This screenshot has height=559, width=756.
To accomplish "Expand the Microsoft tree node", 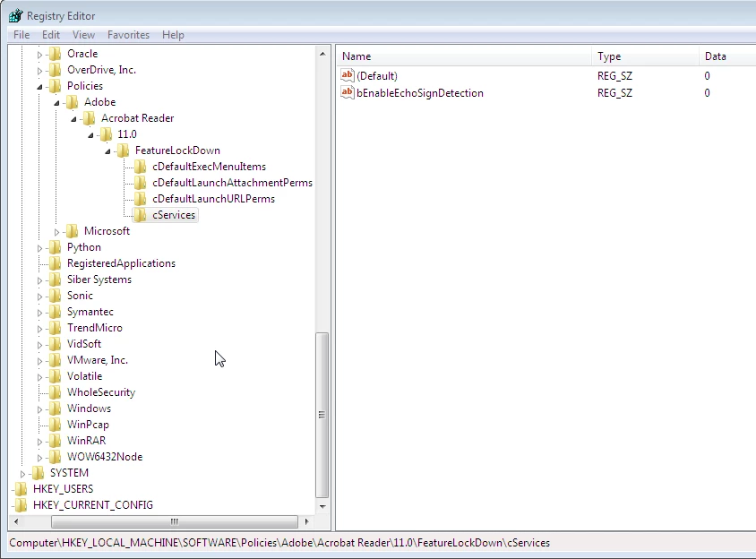I will [56, 232].
